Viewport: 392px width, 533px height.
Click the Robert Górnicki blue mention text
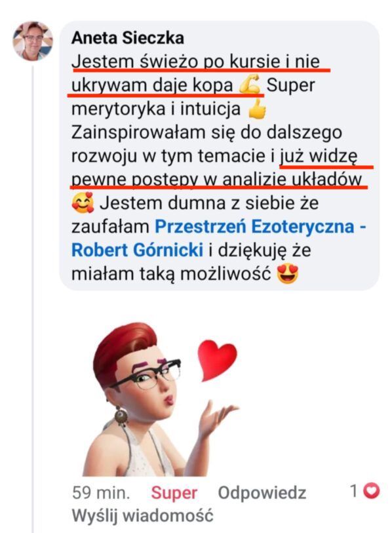pos(138,250)
